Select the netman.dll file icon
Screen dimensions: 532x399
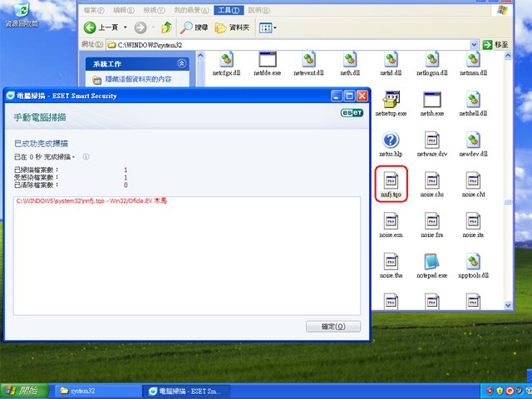pos(473,60)
